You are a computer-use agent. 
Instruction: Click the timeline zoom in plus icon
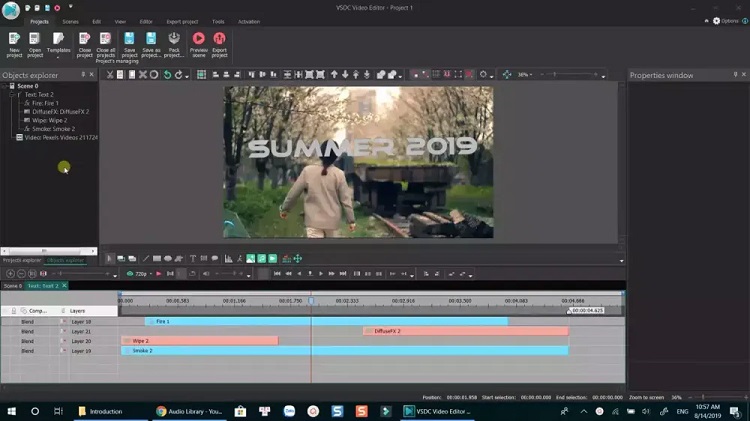coord(10,274)
